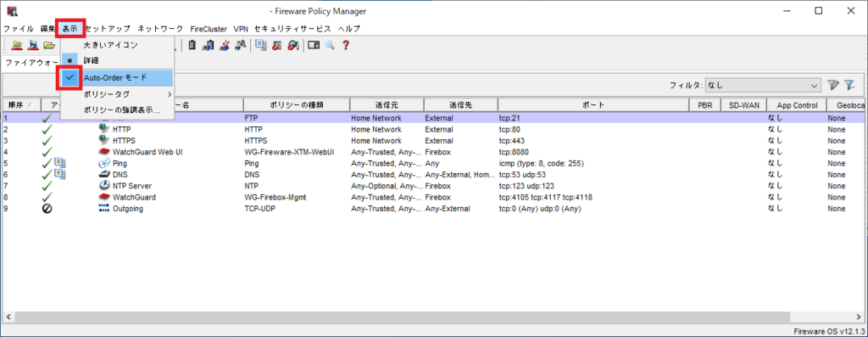Open the ネットワーク menu
This screenshot has height=337, width=868.
click(160, 29)
